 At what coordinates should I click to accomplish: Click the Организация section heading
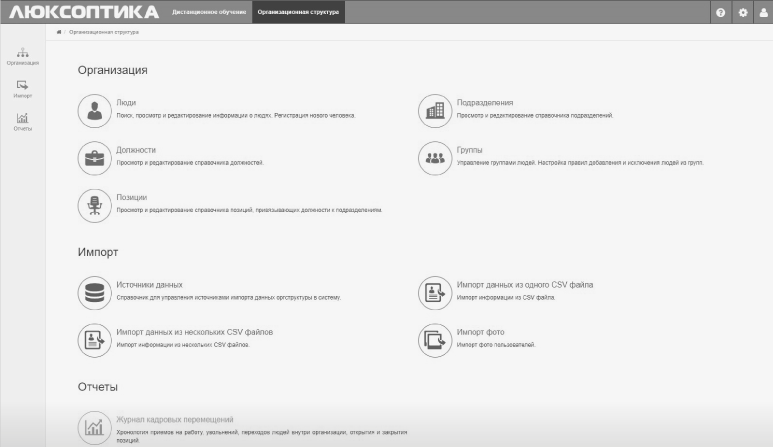coord(112,70)
